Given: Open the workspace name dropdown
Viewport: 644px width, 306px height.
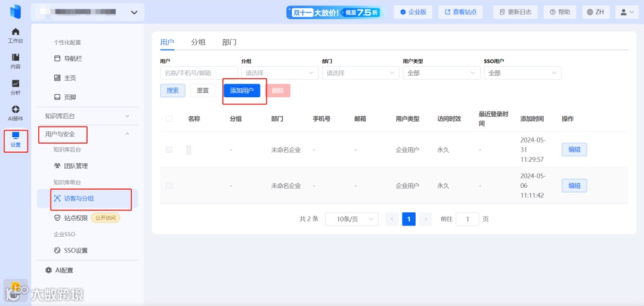Looking at the screenshot, I should [88, 13].
